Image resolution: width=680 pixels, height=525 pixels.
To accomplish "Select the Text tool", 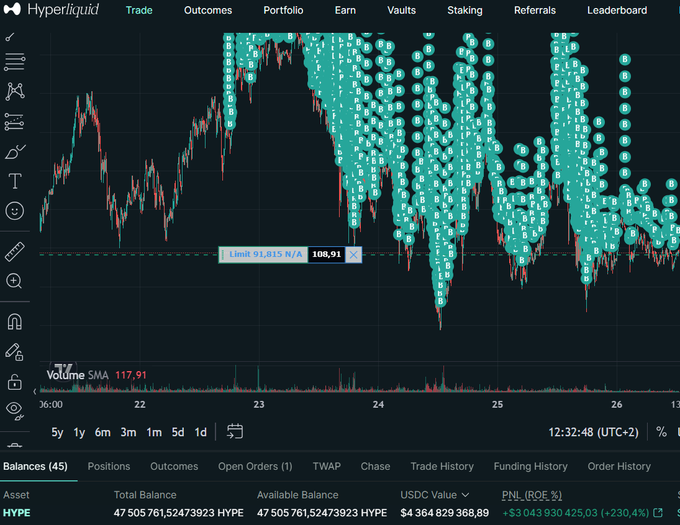I will [x=14, y=181].
